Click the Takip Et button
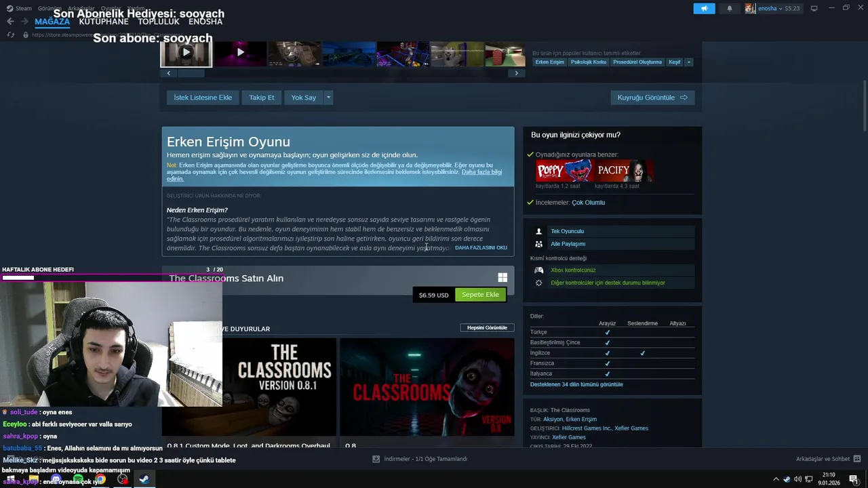The width and height of the screenshot is (868, 488). [x=262, y=98]
